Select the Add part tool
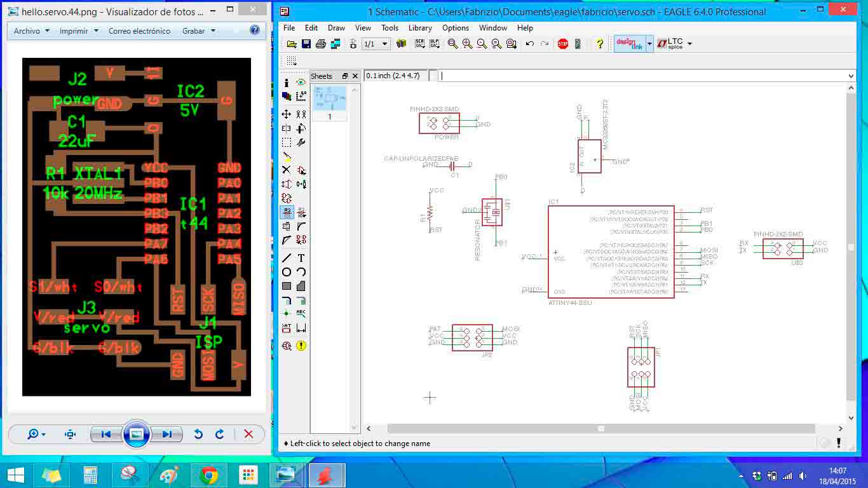The height and width of the screenshot is (488, 868). [x=301, y=170]
